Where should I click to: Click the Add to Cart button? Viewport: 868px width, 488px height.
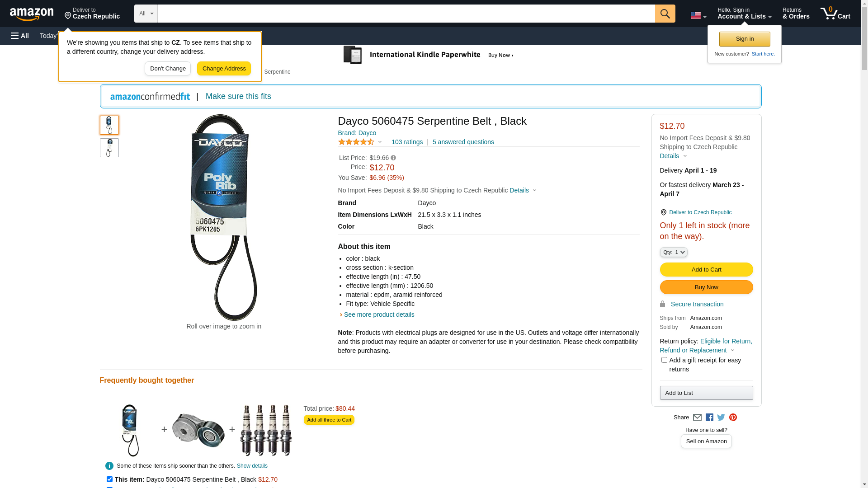pyautogui.click(x=706, y=270)
